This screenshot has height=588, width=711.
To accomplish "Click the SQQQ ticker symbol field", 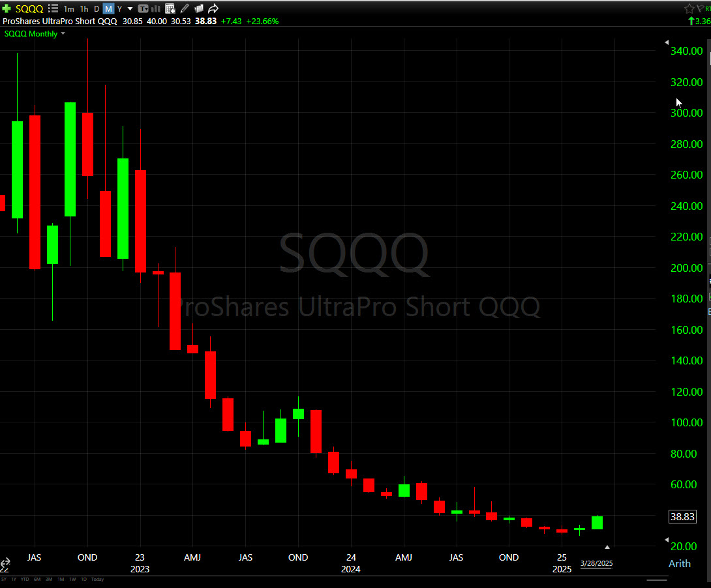I will [30, 9].
